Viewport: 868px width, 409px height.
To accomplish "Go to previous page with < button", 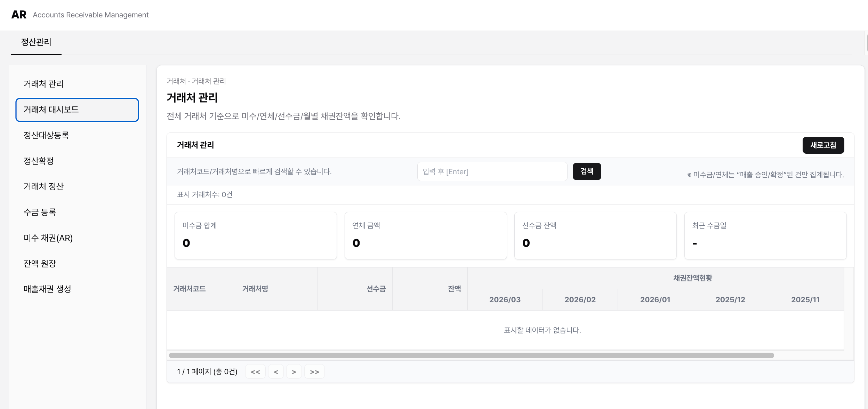I will click(276, 372).
